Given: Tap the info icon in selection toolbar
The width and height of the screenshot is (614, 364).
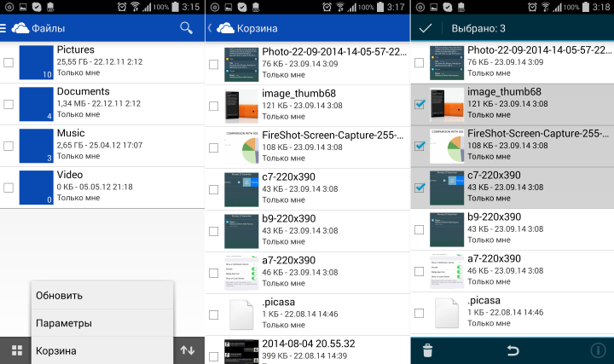Looking at the screenshot, I should tap(597, 350).
